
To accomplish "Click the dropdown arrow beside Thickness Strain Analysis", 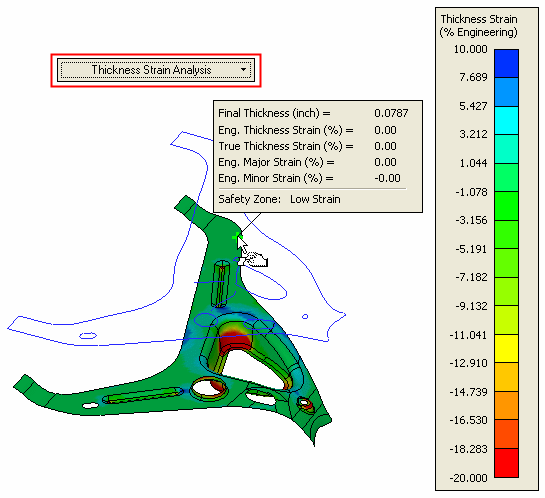I will 244,70.
